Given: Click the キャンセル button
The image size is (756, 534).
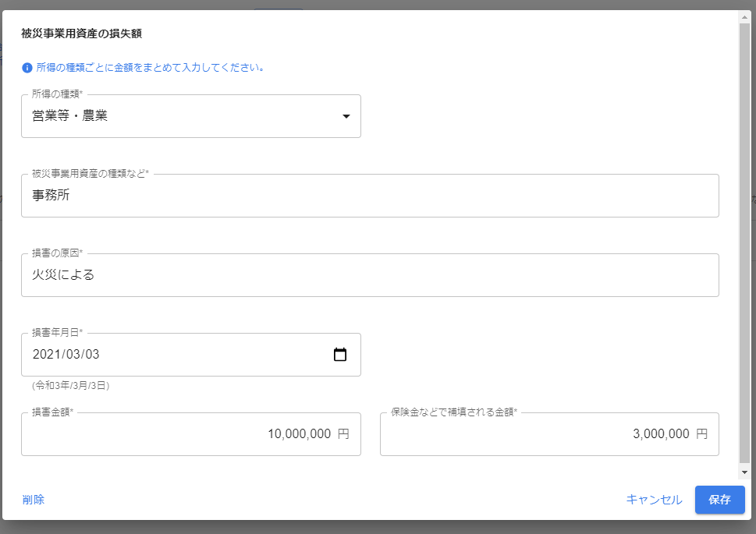Looking at the screenshot, I should (x=654, y=500).
